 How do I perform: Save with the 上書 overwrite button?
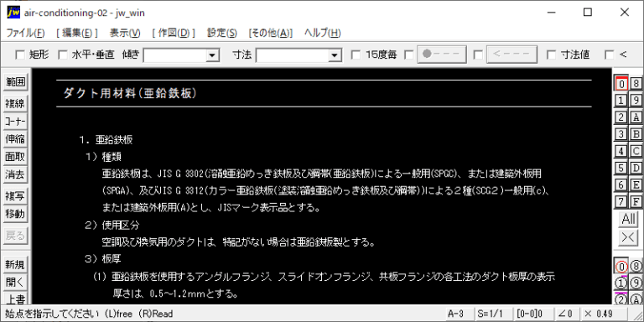pos(15,299)
